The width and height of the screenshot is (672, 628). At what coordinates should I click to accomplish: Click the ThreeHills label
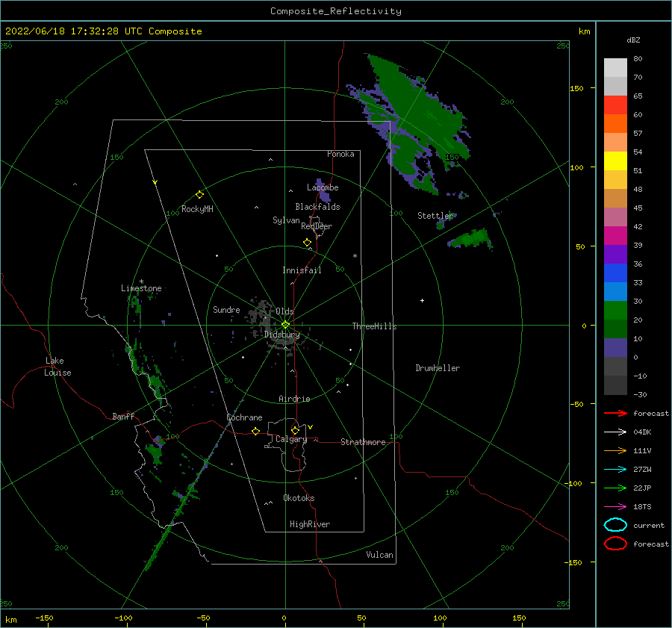coord(374,326)
